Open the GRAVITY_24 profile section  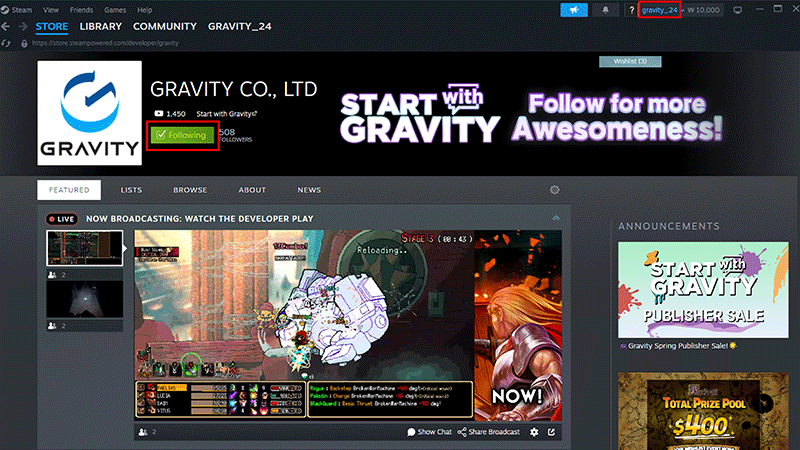pos(239,27)
